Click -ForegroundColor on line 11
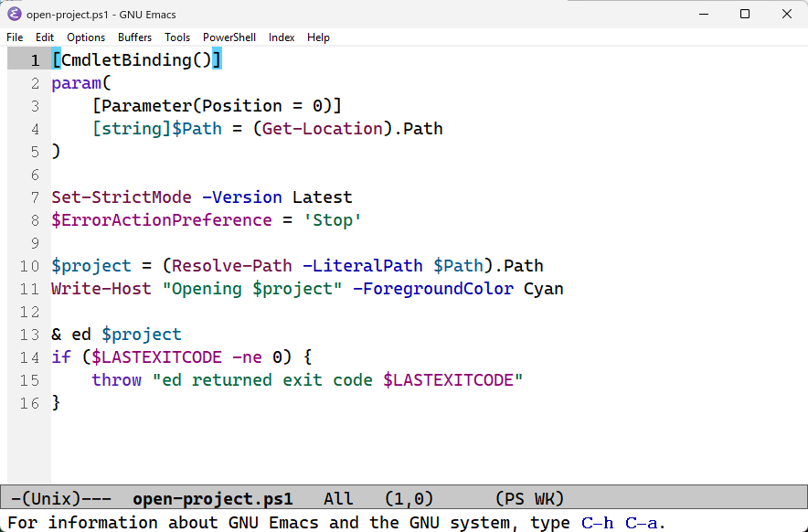This screenshot has width=808, height=532. 433,289
